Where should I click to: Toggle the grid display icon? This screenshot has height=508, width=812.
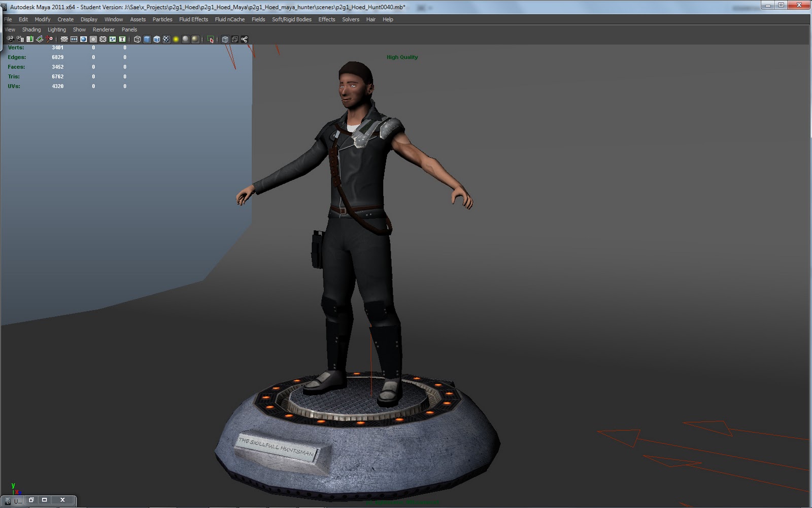64,39
